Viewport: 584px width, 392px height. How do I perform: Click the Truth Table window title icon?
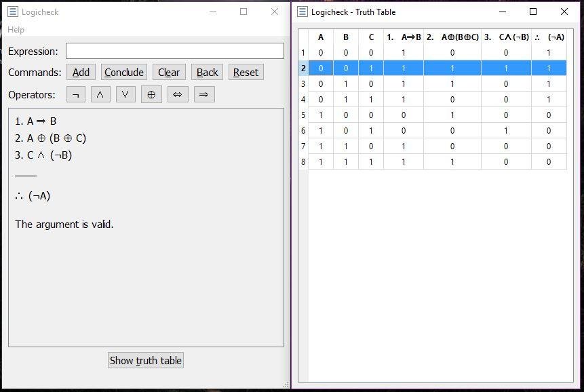[303, 12]
